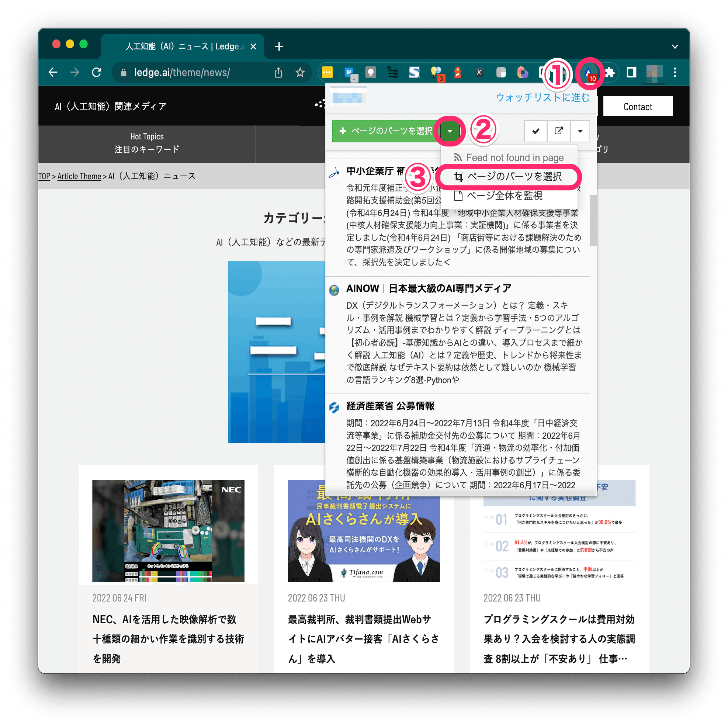728x728 pixels.
Task: Open the Extensions puzzle-piece menu
Action: [610, 72]
